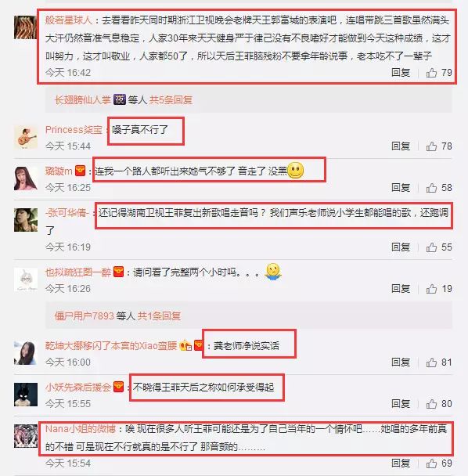
Task: Open Princess guitar avatar picture
Action: point(26,138)
